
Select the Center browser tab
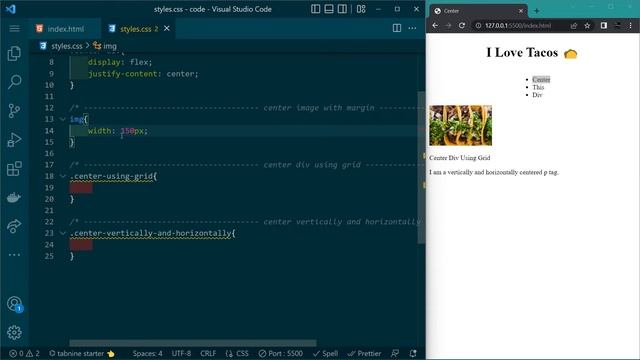[x=478, y=11]
